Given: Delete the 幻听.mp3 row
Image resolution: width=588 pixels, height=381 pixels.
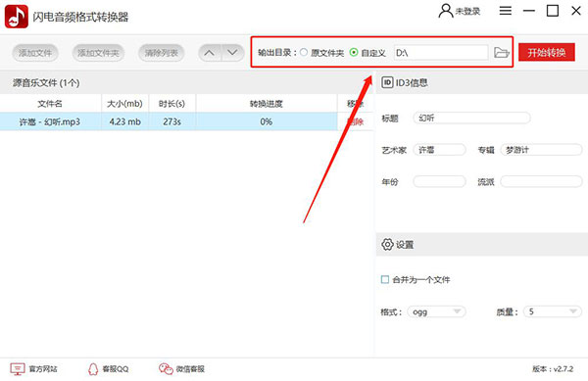Looking at the screenshot, I should point(355,121).
